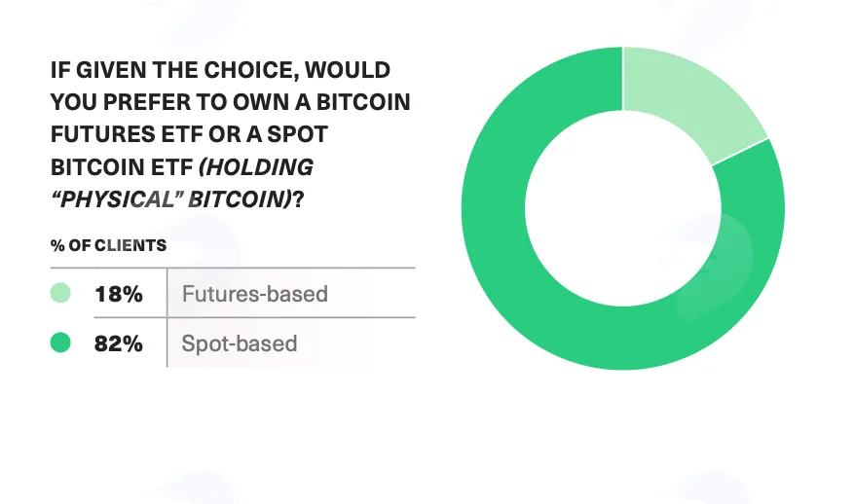This screenshot has width=855, height=504.
Task: Click the italic 'PHYSICAL BITCOIN)?' text
Action: click(x=177, y=199)
